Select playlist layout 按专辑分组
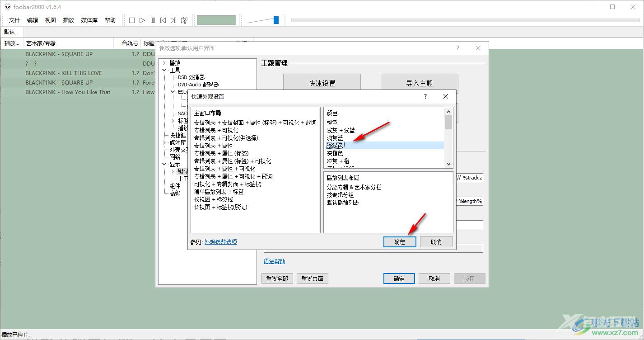 341,195
